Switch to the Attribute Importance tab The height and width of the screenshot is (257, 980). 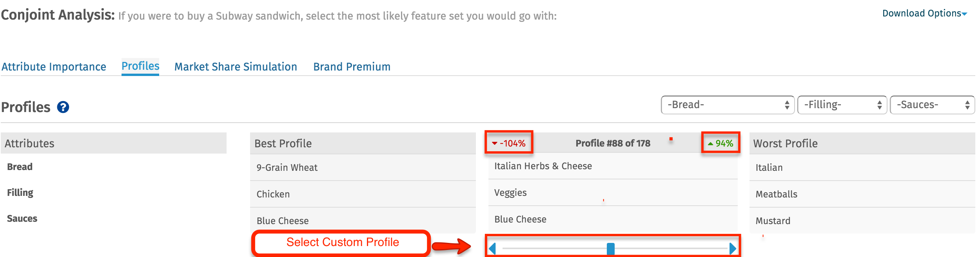click(x=54, y=67)
